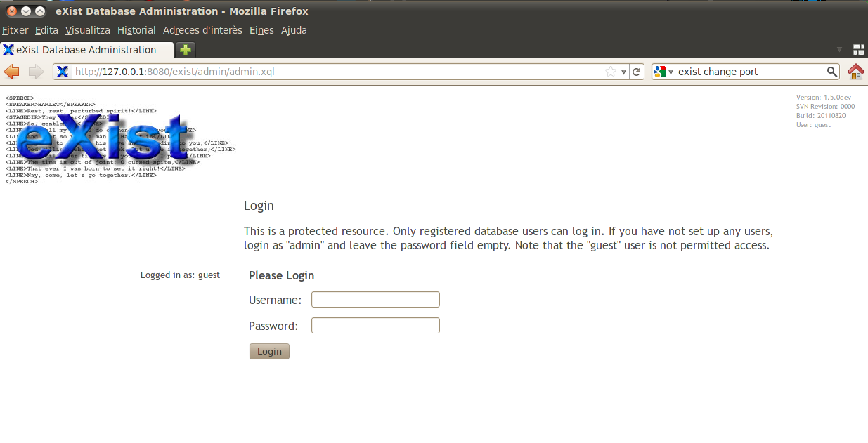The height and width of the screenshot is (443, 868).
Task: Click the Forward arrow button
Action: click(36, 72)
